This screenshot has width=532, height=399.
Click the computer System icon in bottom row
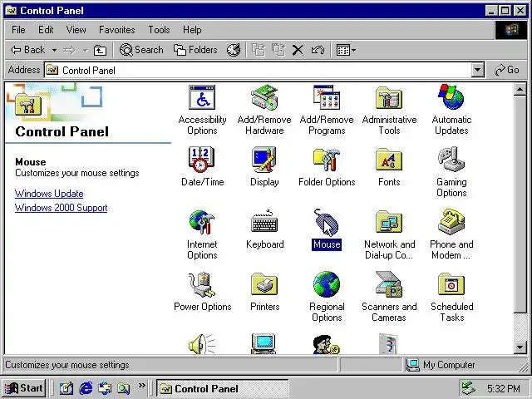pos(264,343)
